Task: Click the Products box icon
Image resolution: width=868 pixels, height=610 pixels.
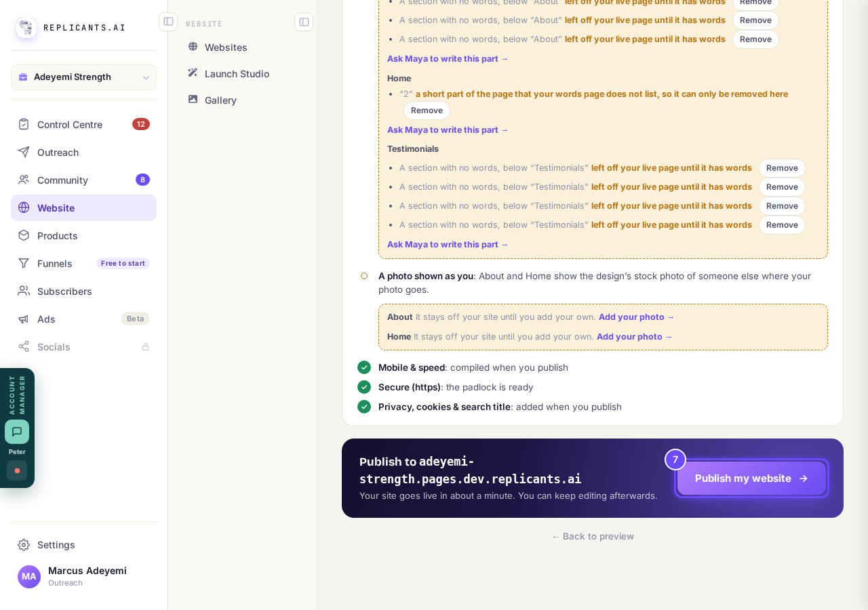Action: 24,235
